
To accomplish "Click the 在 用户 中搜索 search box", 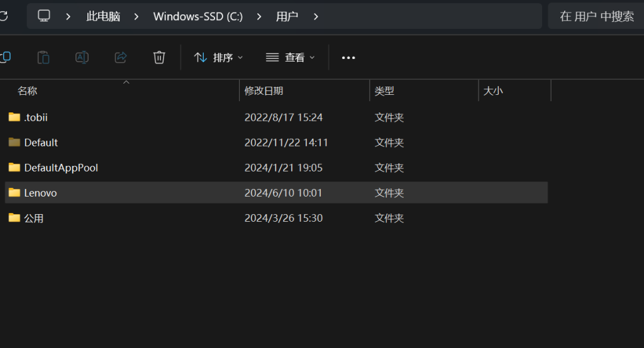I will coord(596,16).
